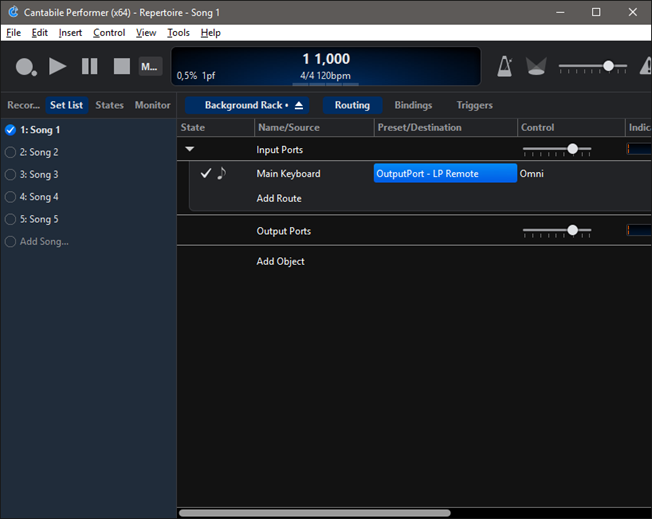Click the Output Ports row label

click(284, 231)
